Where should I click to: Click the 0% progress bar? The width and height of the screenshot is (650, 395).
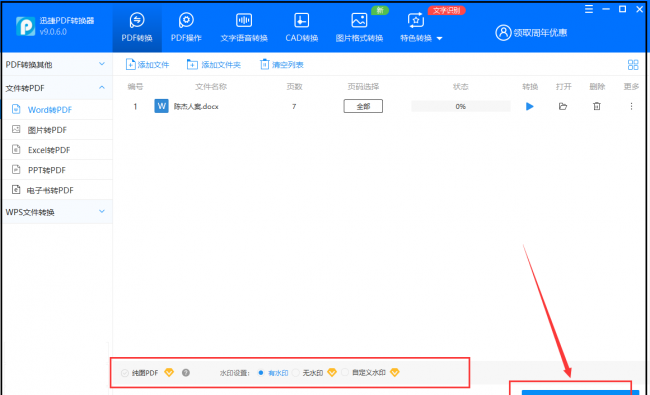pos(461,107)
